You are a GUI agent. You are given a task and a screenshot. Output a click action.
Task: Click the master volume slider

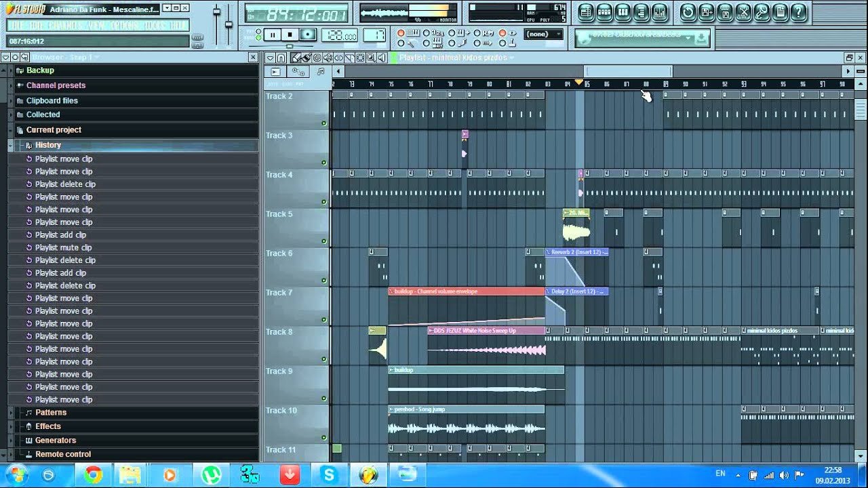point(217,12)
